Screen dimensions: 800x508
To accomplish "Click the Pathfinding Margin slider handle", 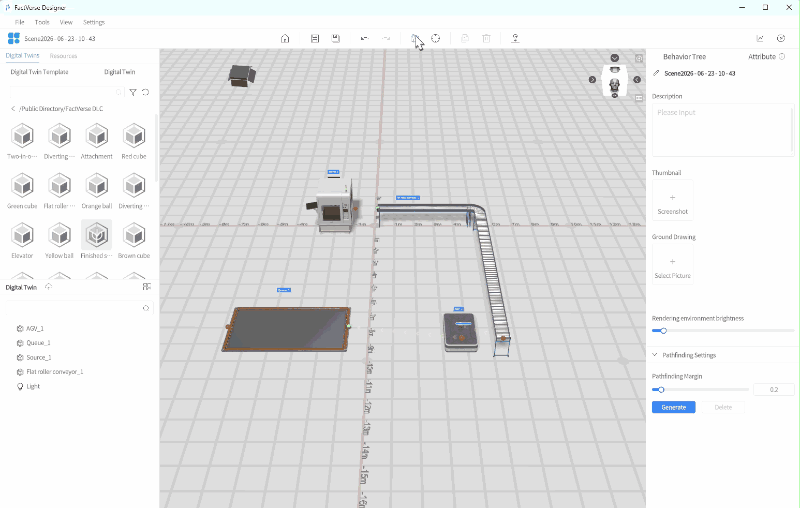I will 661,390.
